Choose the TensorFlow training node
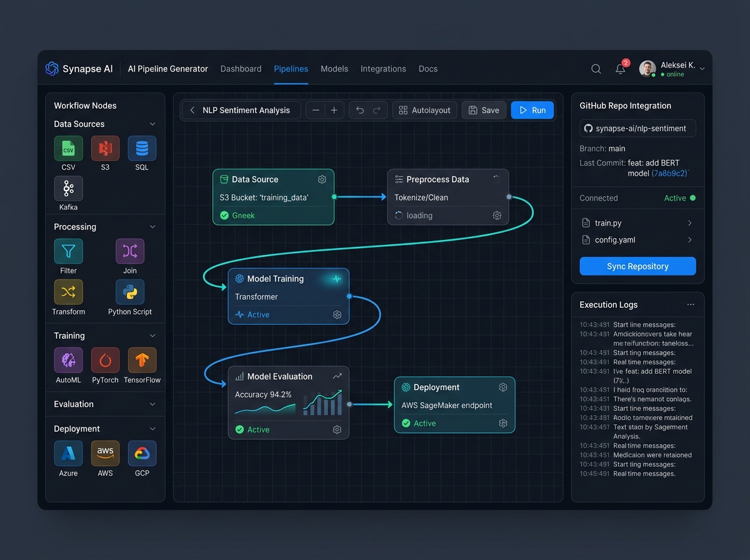Viewport: 750px width, 560px height. click(x=142, y=360)
